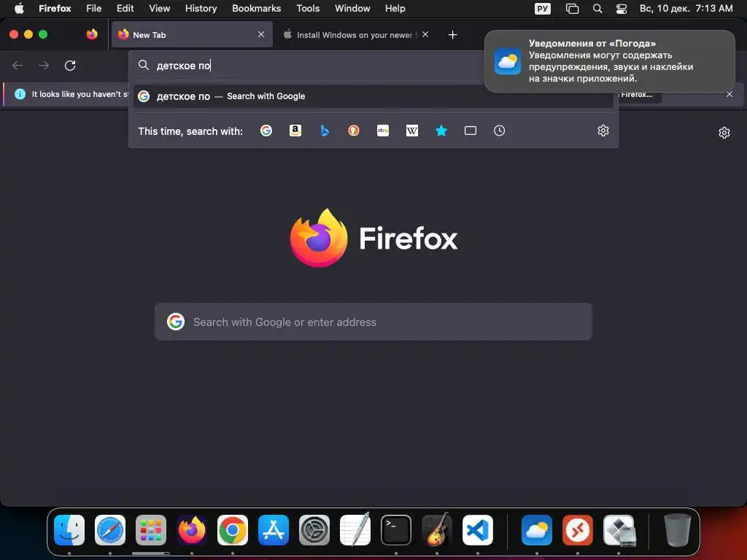The height and width of the screenshot is (560, 747).
Task: Open Spotlight search in menu bar
Action: tap(597, 9)
